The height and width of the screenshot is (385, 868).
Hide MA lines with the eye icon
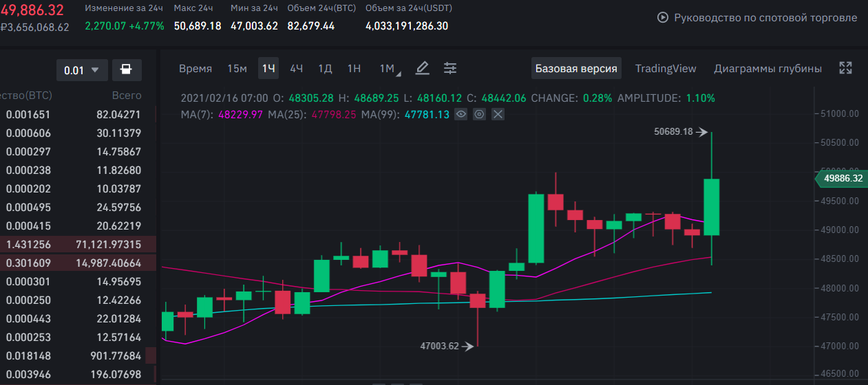pos(462,114)
